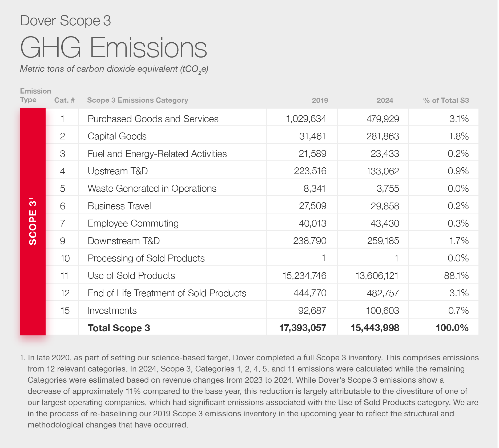Click the 2024 column header
Screen dimensions: 499x448
point(385,100)
